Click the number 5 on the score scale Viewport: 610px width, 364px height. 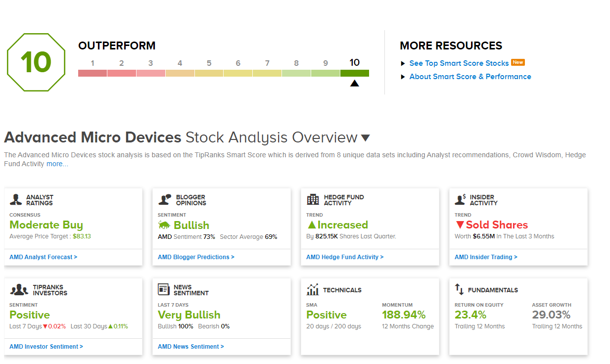pyautogui.click(x=209, y=63)
